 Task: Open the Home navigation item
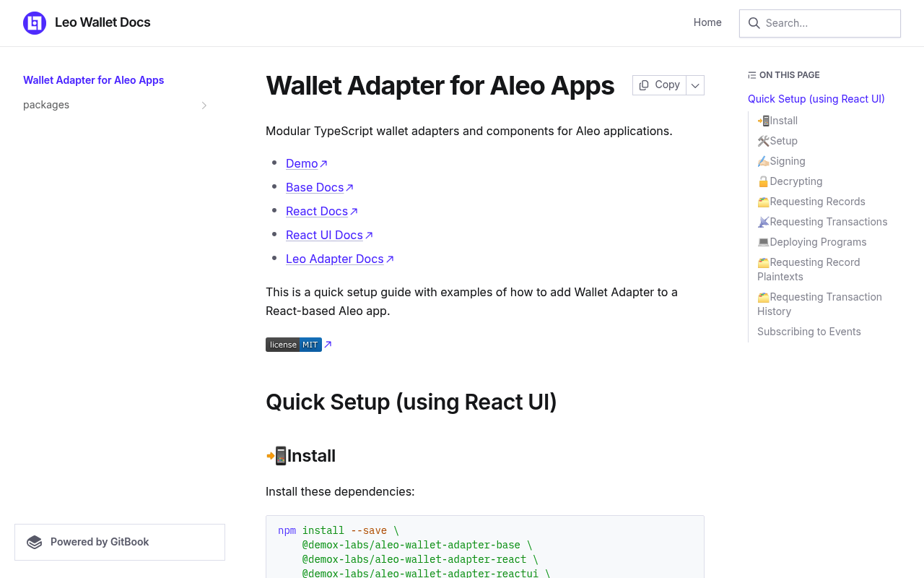[x=707, y=22]
